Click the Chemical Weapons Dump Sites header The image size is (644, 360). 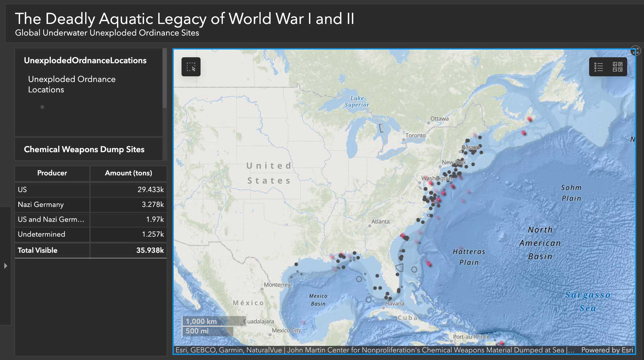point(84,149)
